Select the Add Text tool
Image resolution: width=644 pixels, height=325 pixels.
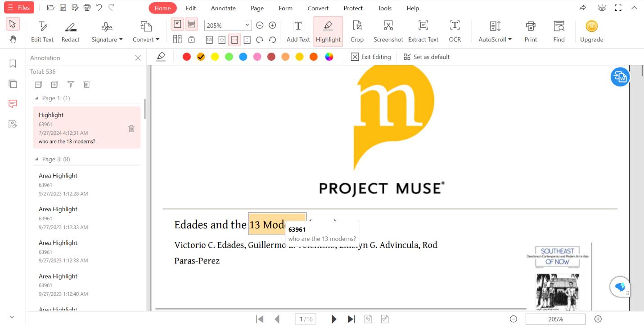coord(298,31)
